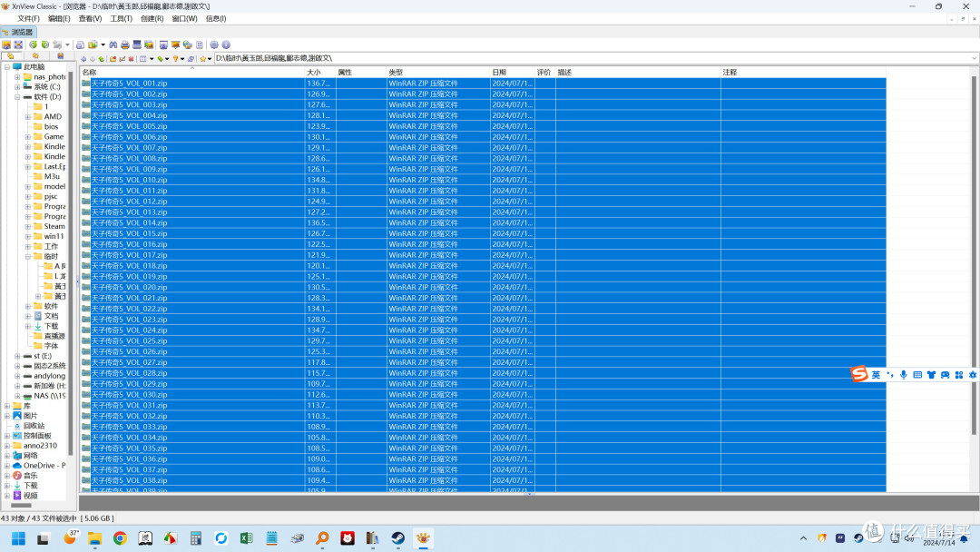Screen dimensions: 980x552
Task: Go back using the blue left arrow
Action: 83,59
